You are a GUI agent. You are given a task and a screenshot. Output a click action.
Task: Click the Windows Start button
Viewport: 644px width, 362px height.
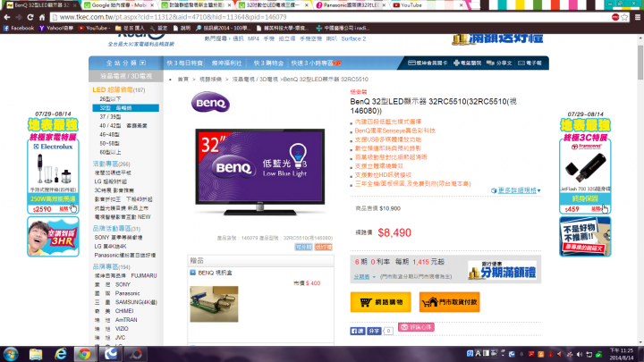click(11, 354)
